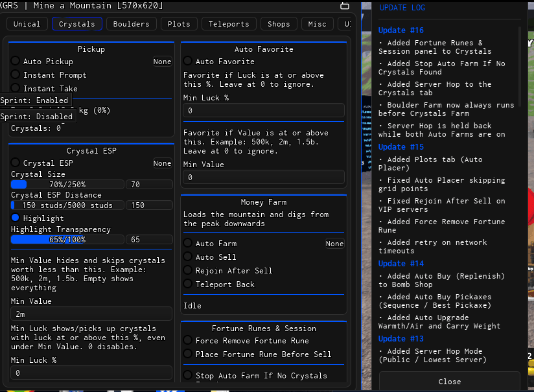Open the Crystal ESP keybind None selector
Screen dimensions: 534x392
click(162, 163)
